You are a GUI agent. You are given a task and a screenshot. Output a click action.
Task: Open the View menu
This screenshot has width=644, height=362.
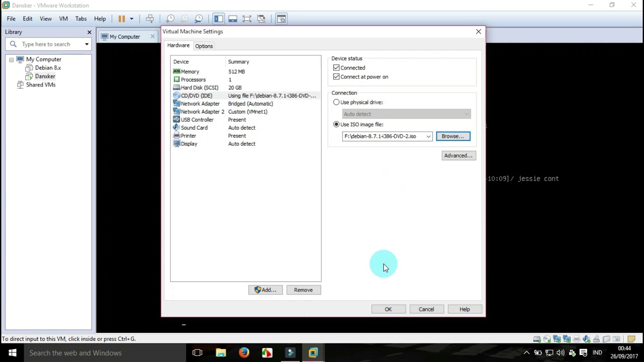46,19
